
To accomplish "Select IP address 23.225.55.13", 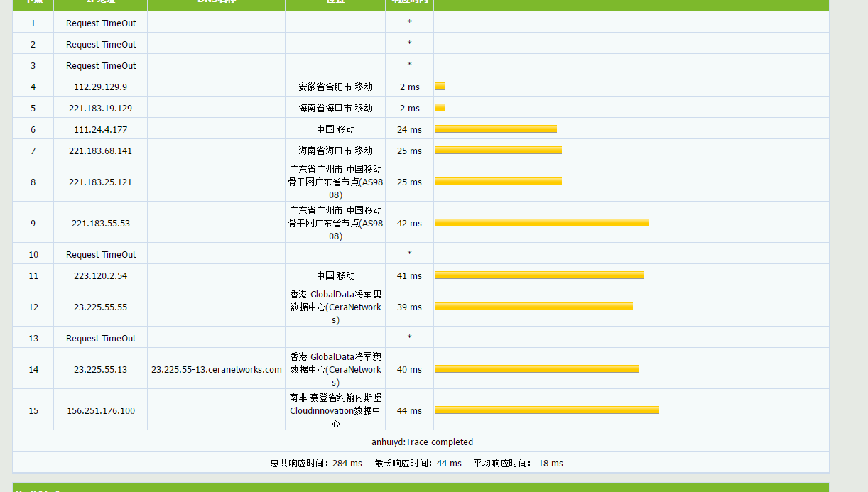I will click(x=101, y=369).
